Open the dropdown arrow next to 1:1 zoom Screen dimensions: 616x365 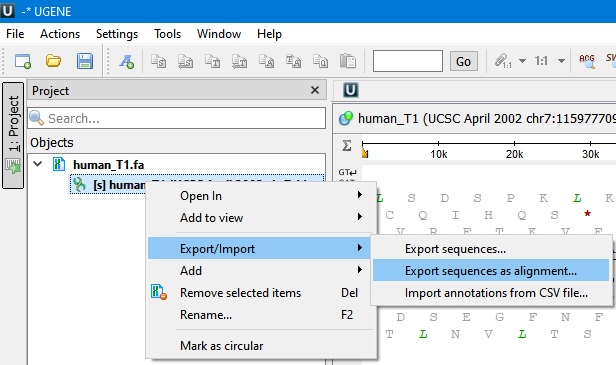(561, 61)
